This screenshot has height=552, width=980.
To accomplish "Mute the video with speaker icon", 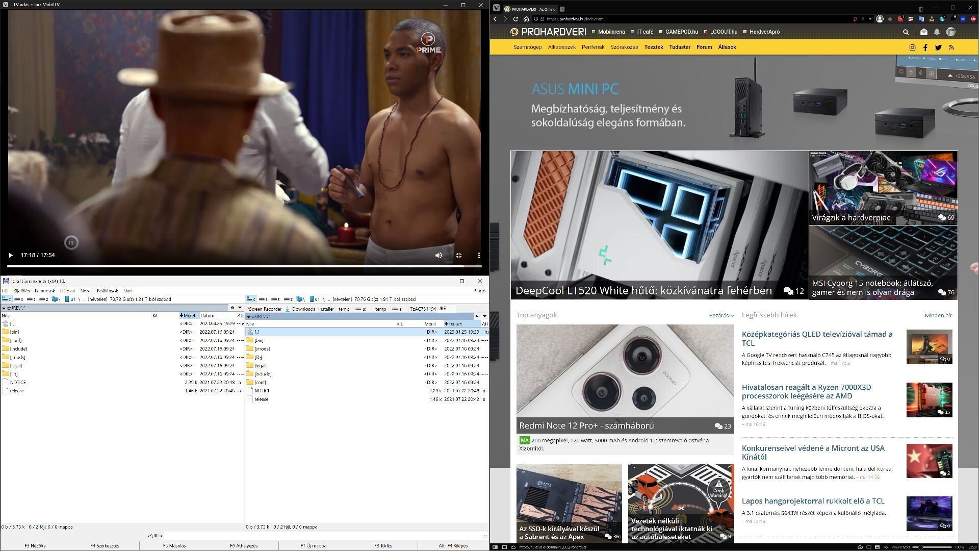I will click(439, 256).
